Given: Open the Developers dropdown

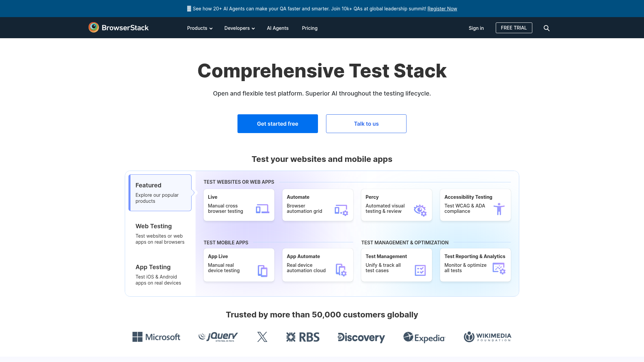Looking at the screenshot, I should point(239,28).
